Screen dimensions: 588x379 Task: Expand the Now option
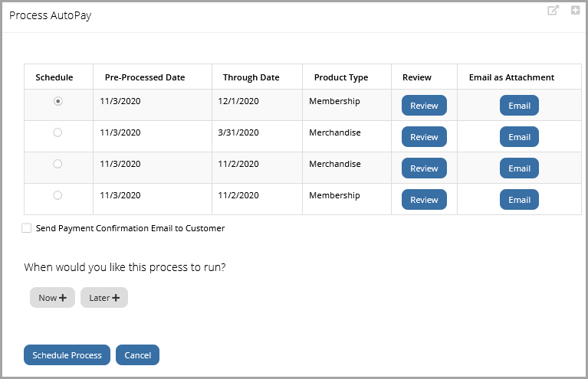pos(52,298)
